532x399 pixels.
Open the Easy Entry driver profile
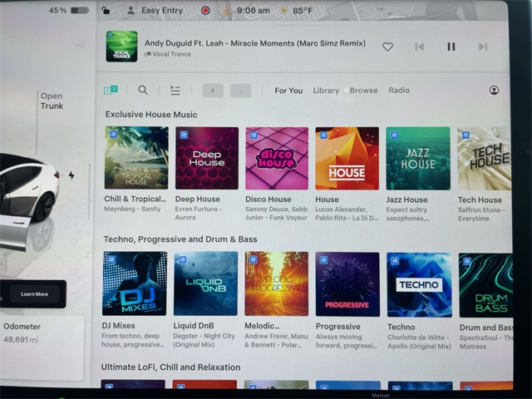click(x=155, y=11)
